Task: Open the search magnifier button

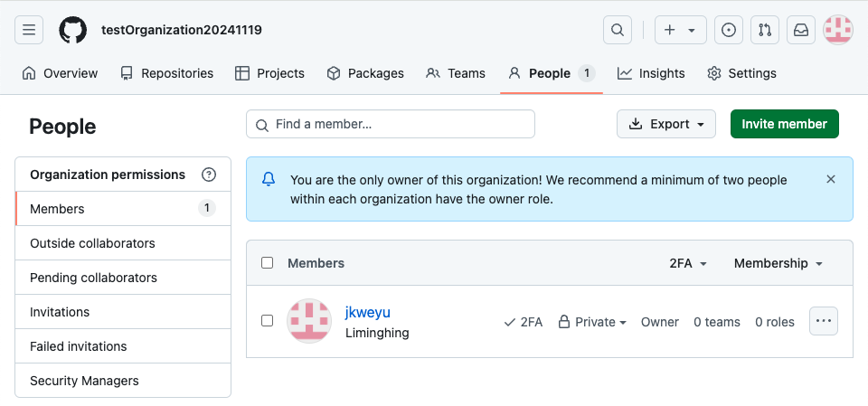Action: (x=618, y=30)
